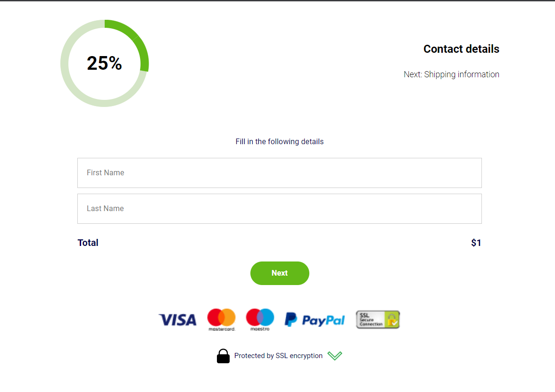Click the green checkmark chevron icon
The height and width of the screenshot is (392, 555).
[x=334, y=356]
